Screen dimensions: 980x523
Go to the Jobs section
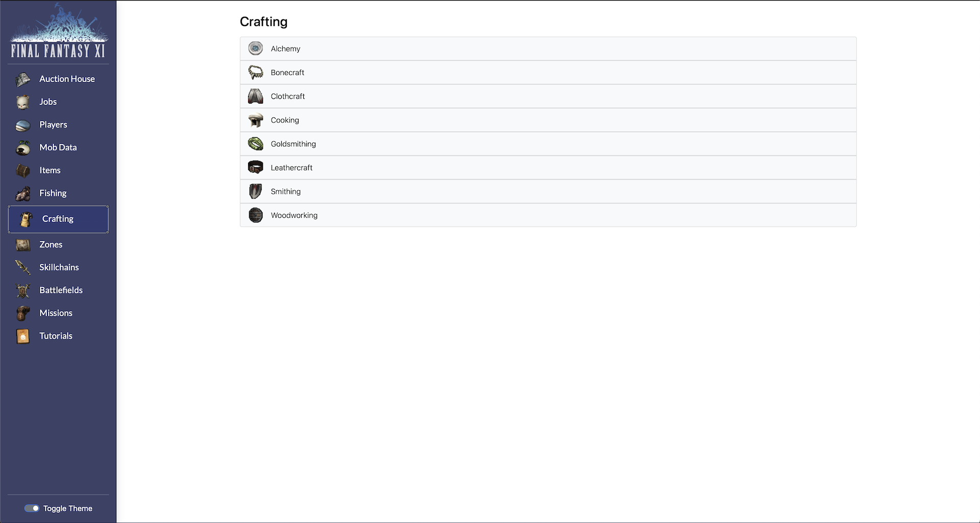pos(48,102)
